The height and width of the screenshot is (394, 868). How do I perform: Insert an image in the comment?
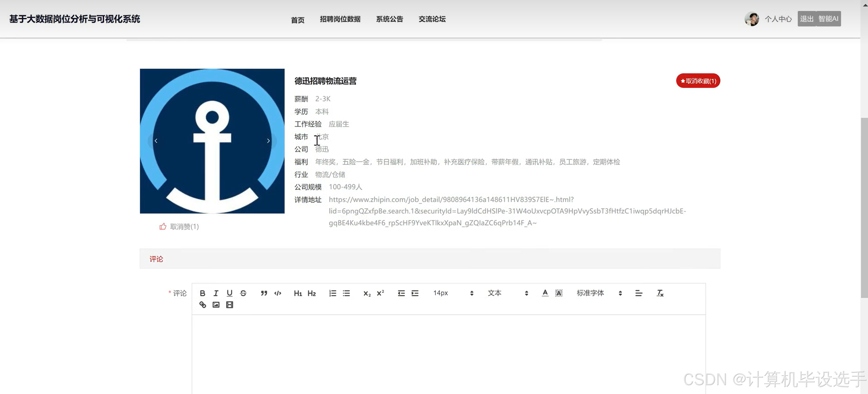tap(216, 305)
